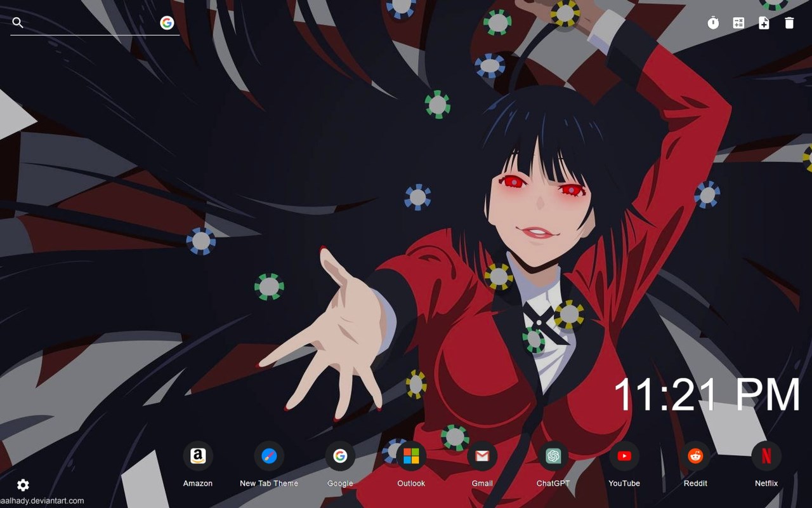Open the settings gear
812x508 pixels.
coord(23,485)
